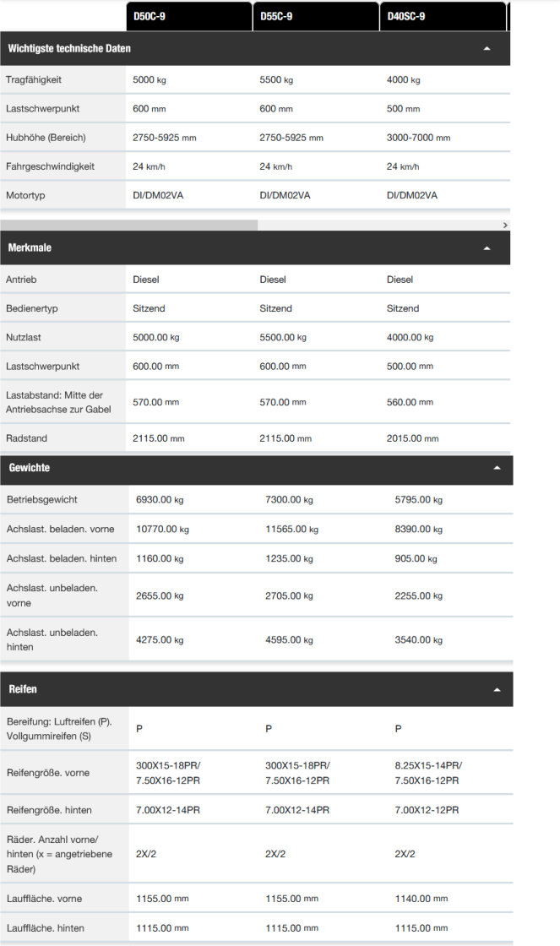The height and width of the screenshot is (946, 560).
Task: Click the Reifen section header title
Action: 23,689
